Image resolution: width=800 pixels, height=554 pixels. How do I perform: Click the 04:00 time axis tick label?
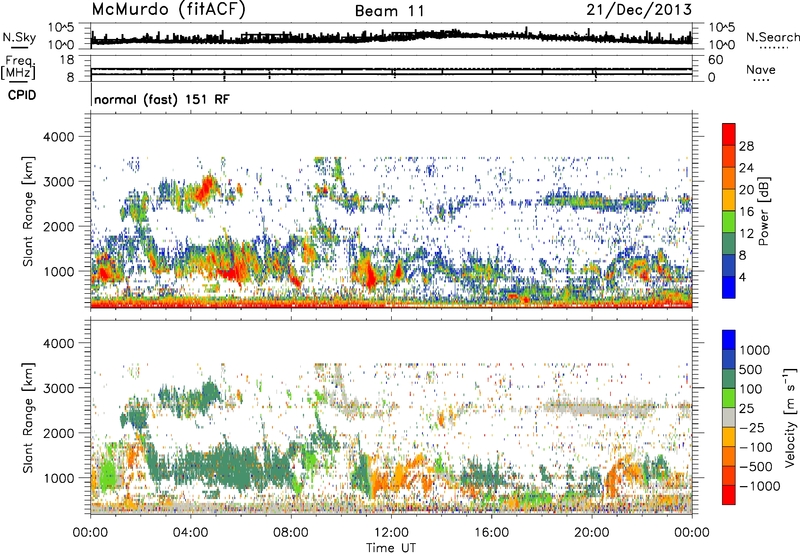(x=190, y=533)
